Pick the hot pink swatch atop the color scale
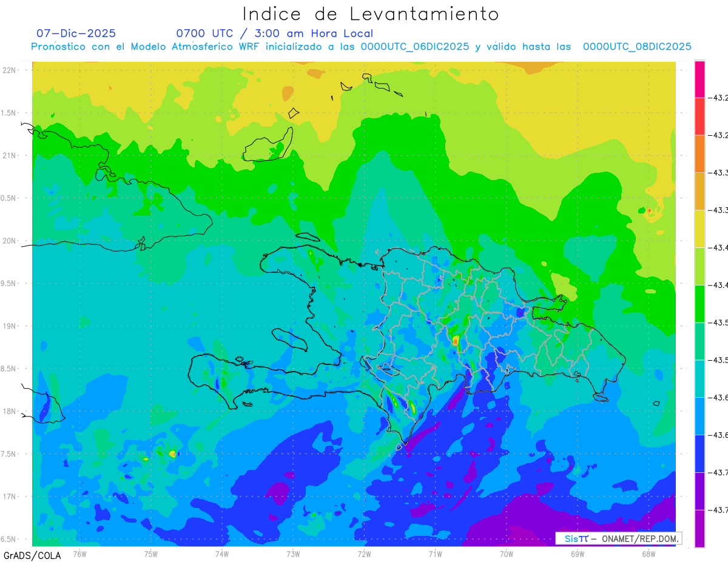The image size is (728, 562). (699, 79)
